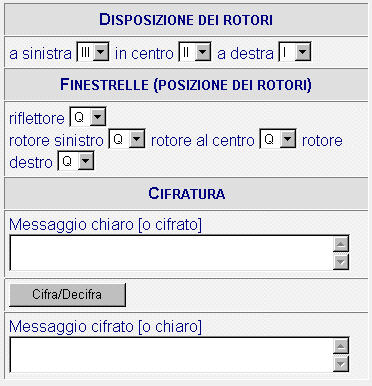The height and width of the screenshot is (386, 372).
Task: Click up arrow of Messaggio chiaro scrollbar
Action: pos(341,244)
